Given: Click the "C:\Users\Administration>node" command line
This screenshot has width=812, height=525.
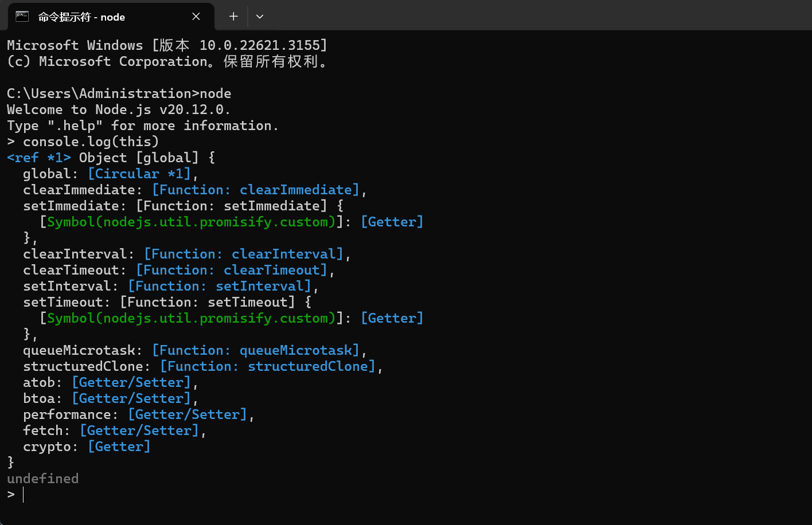Looking at the screenshot, I should coord(119,93).
